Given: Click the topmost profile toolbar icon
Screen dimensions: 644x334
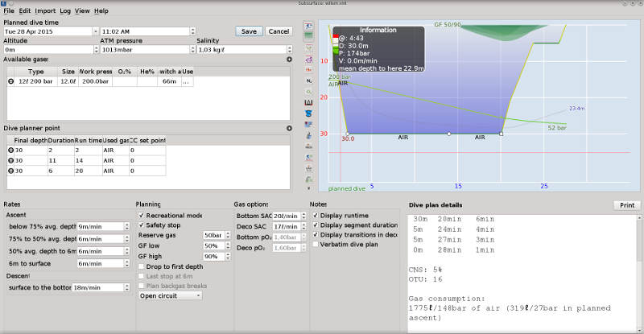Looking at the screenshot, I should click(309, 27).
